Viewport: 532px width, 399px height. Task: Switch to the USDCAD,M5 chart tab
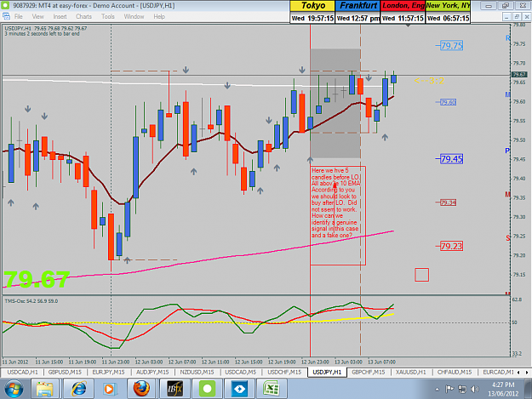[x=241, y=372]
